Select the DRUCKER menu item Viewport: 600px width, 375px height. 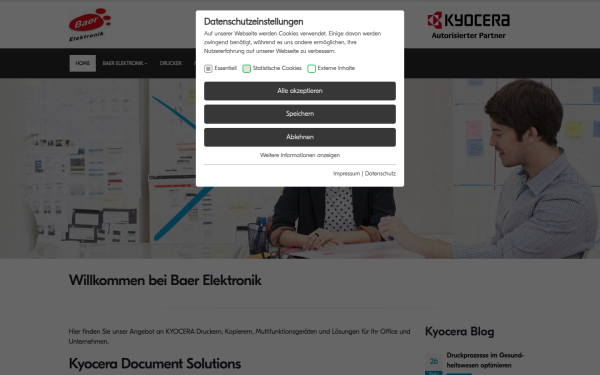[x=171, y=63]
